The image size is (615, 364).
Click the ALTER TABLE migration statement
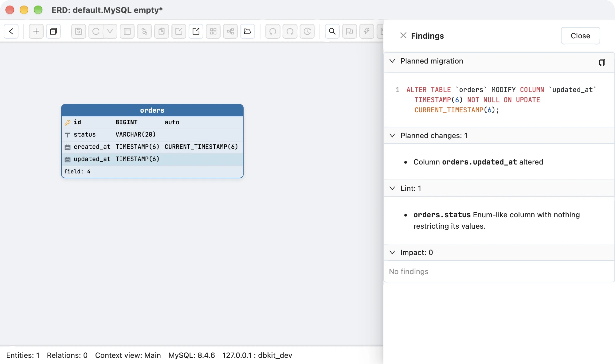[501, 100]
